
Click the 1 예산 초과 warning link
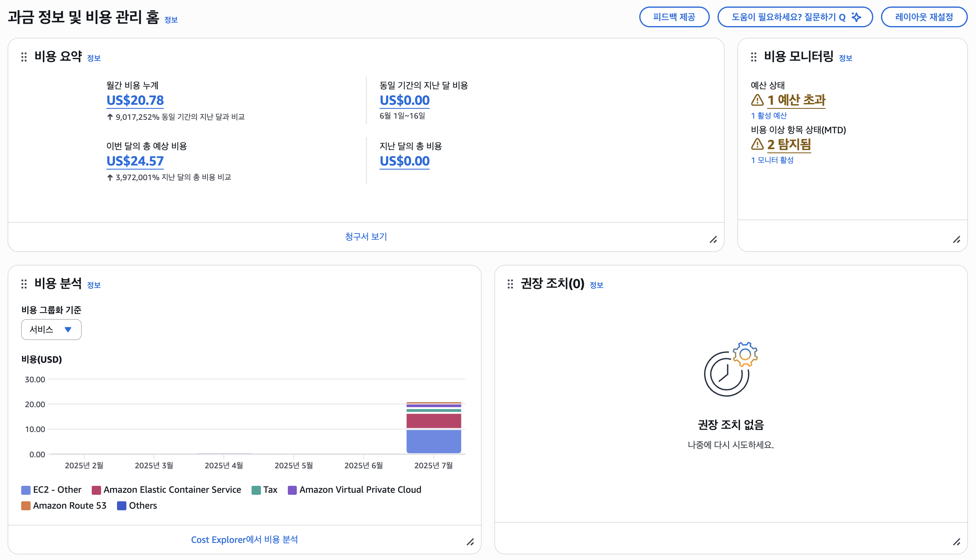point(796,100)
